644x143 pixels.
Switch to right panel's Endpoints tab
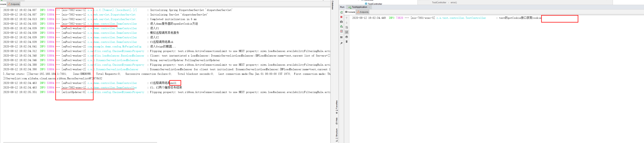coord(363,12)
